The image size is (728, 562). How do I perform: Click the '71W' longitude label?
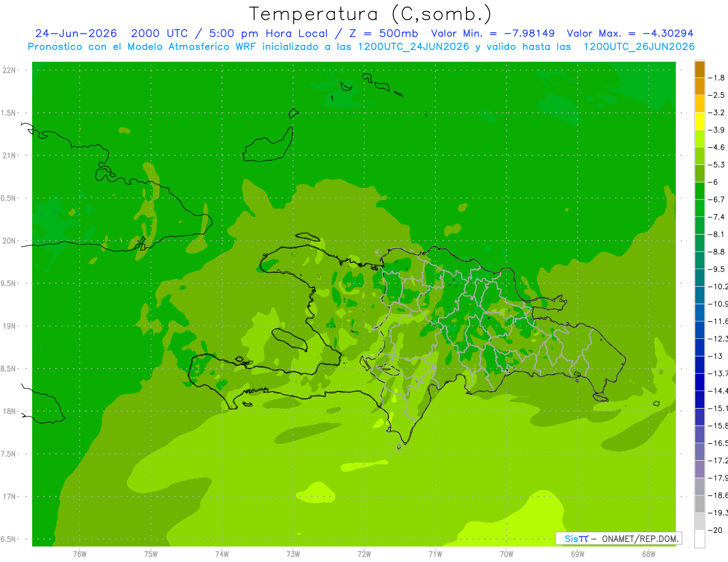click(x=436, y=554)
